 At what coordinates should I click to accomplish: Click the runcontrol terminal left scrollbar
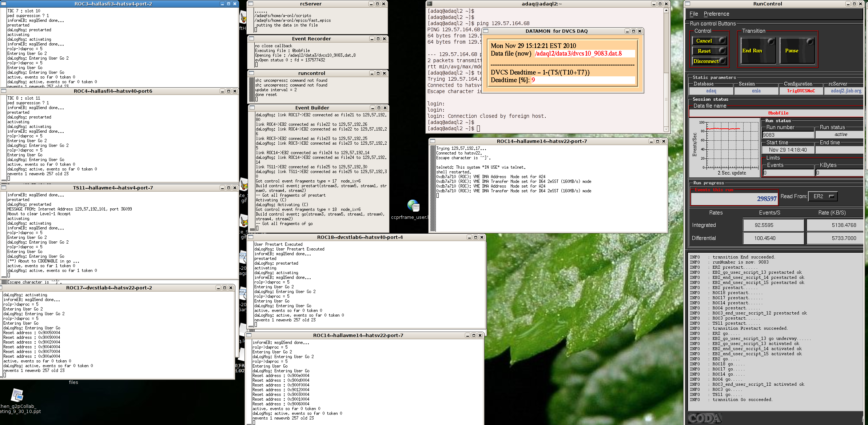point(251,90)
